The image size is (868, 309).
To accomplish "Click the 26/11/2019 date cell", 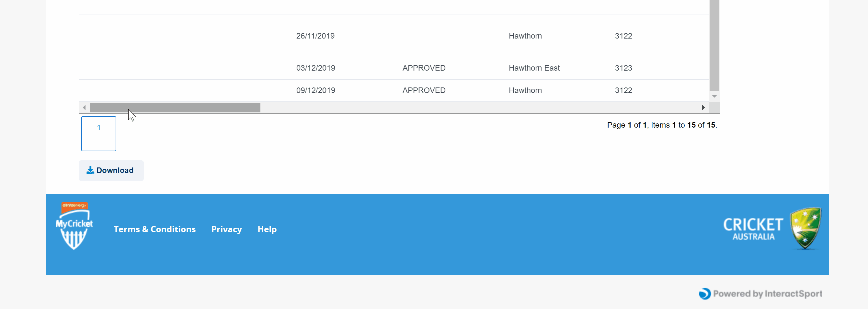I will [315, 36].
